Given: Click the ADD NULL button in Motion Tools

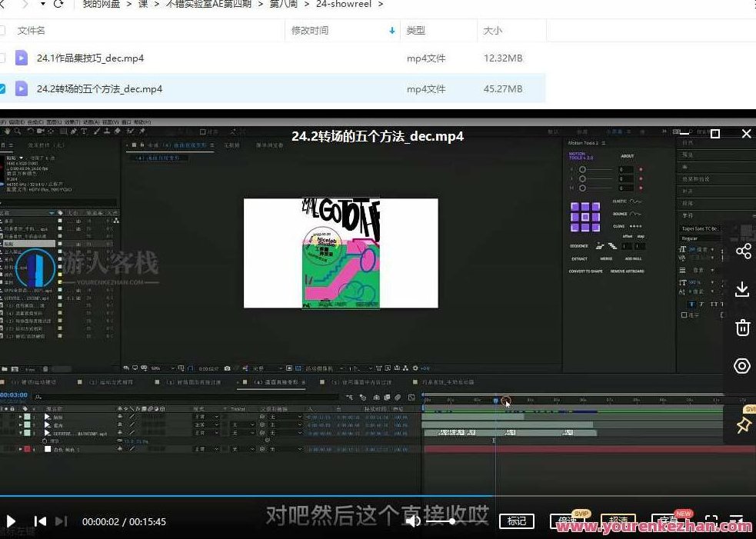Looking at the screenshot, I should [x=634, y=259].
